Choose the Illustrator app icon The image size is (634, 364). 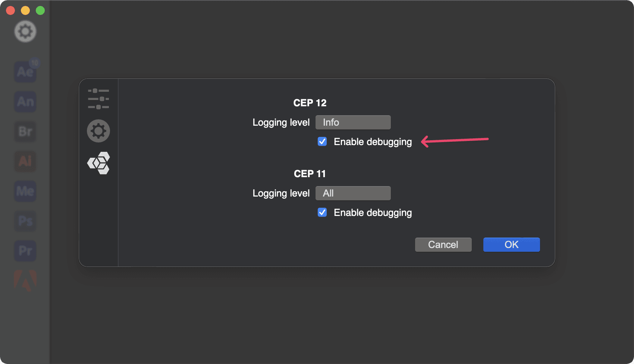[25, 161]
